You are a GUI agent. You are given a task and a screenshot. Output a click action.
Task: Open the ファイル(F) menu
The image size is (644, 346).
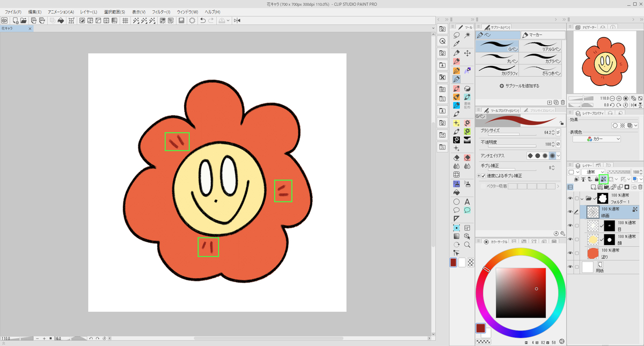(13, 12)
